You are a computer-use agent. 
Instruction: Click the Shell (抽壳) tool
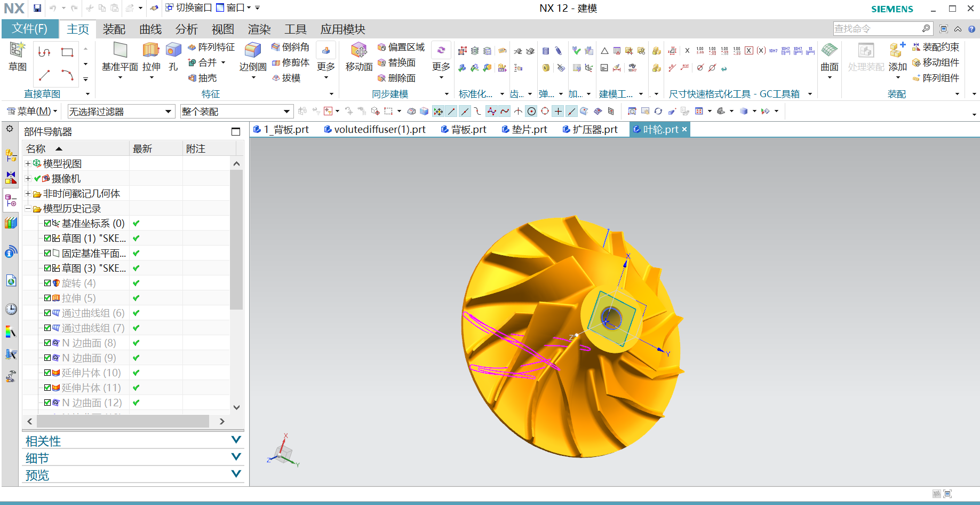[x=203, y=78]
